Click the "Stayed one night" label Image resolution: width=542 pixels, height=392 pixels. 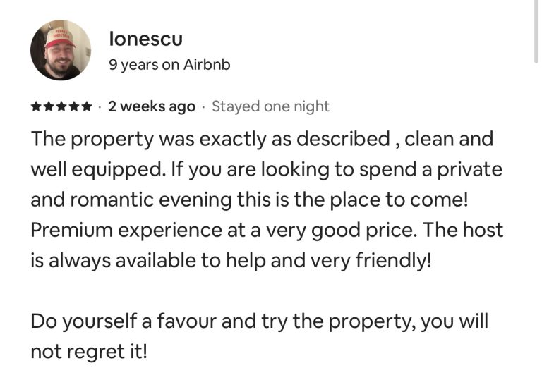pos(270,106)
